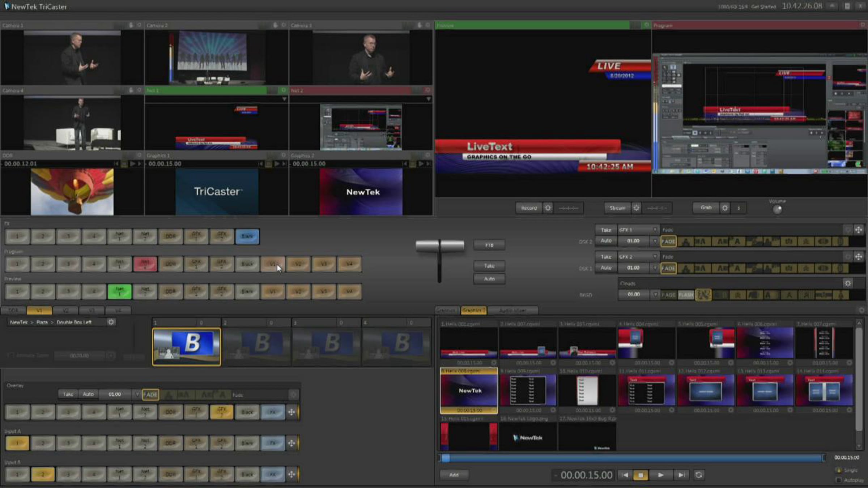Select the FADE transition for DSK 2

click(x=668, y=241)
